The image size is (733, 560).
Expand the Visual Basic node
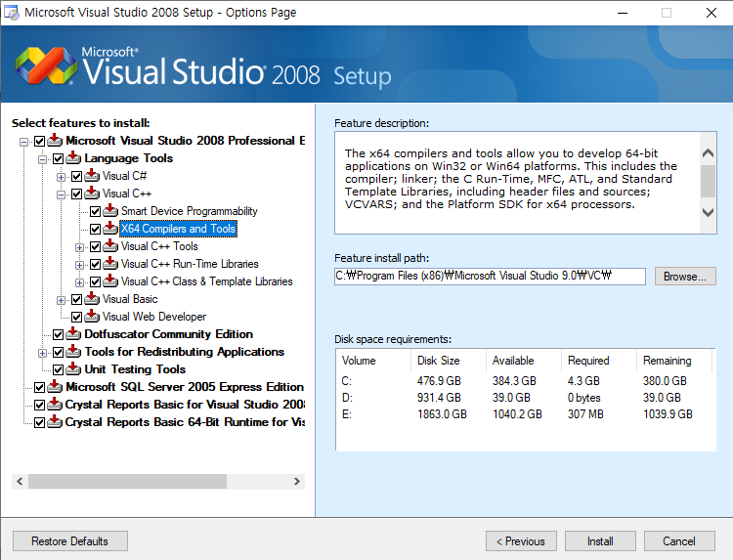(61, 300)
